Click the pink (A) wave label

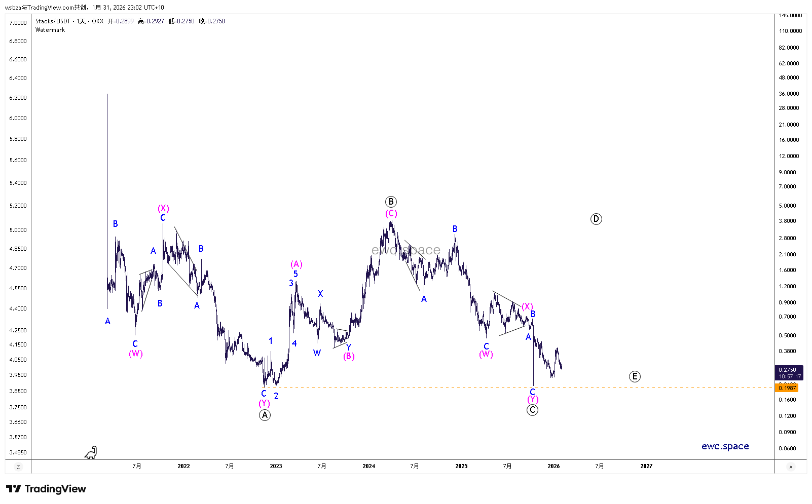(297, 264)
